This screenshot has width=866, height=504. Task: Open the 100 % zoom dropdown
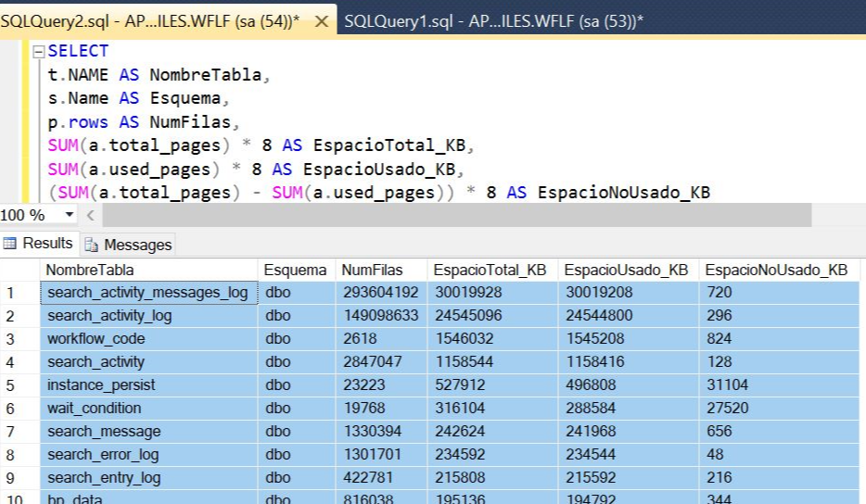tap(70, 215)
